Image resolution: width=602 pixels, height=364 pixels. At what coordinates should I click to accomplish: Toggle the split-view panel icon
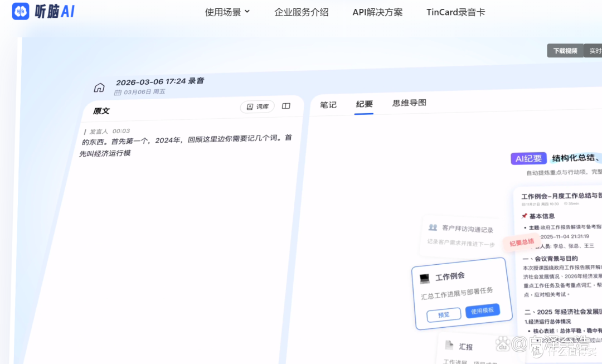point(286,106)
